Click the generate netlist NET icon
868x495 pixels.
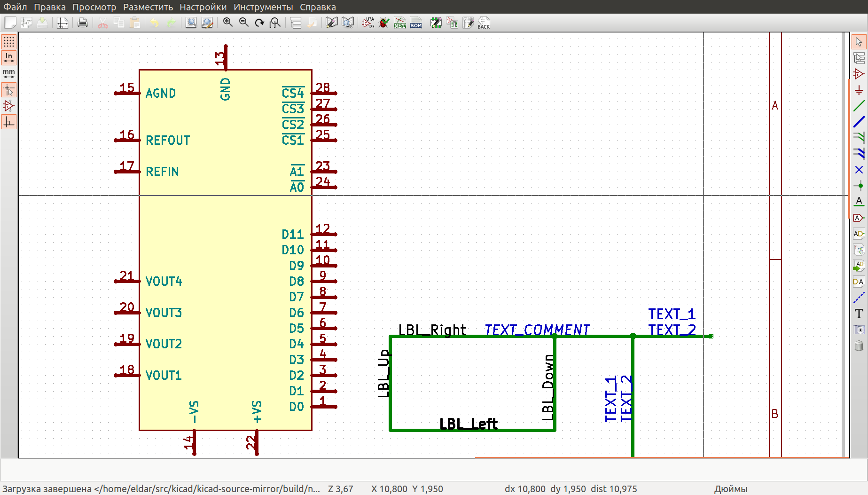[400, 23]
